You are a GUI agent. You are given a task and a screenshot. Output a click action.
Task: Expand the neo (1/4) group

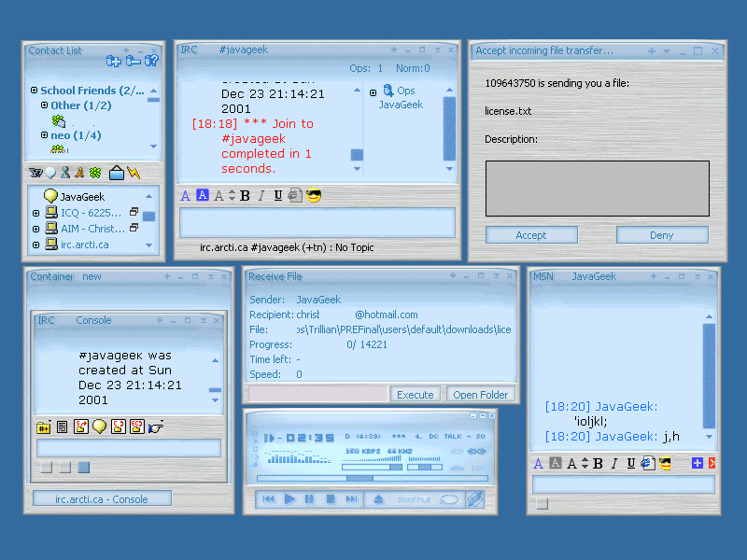pos(44,134)
